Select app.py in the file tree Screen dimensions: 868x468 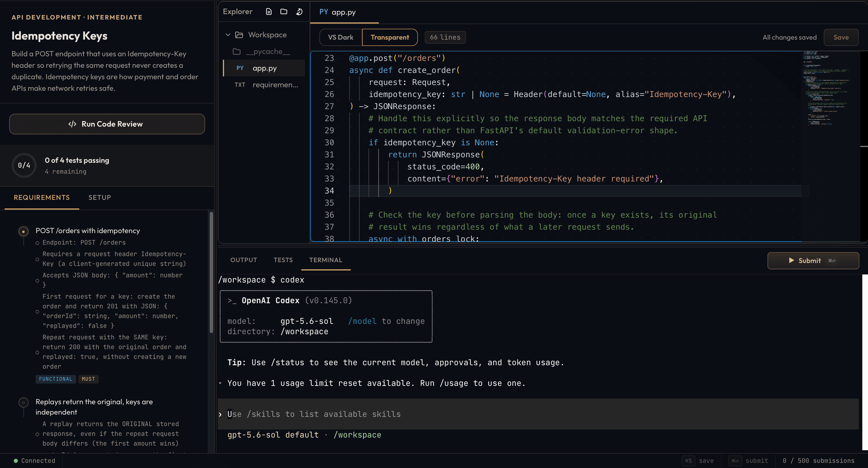(x=264, y=68)
